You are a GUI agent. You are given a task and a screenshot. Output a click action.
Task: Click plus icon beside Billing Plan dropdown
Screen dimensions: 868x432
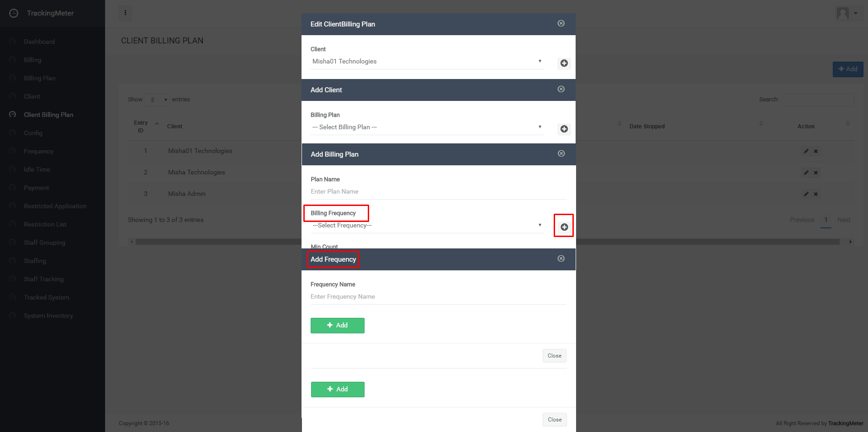coord(564,129)
